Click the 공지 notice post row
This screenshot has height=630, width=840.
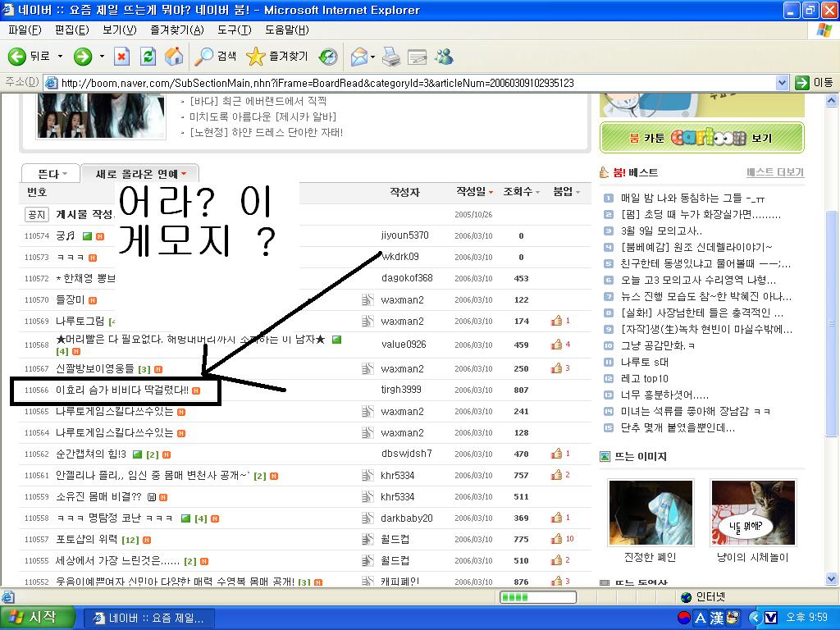click(305, 214)
